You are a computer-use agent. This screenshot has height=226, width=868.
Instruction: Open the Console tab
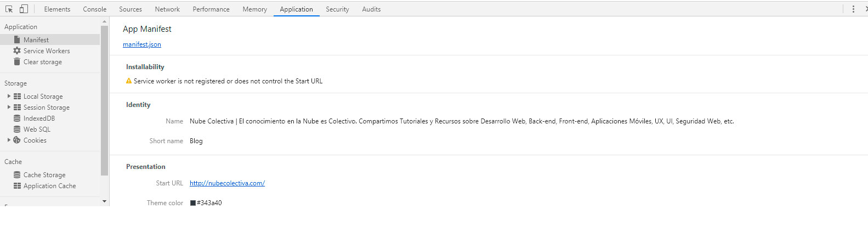[x=95, y=9]
